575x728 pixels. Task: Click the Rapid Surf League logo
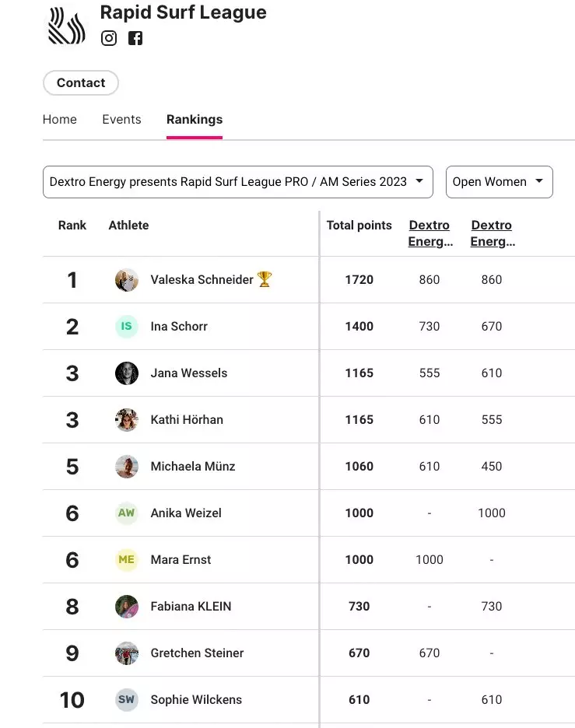67,26
